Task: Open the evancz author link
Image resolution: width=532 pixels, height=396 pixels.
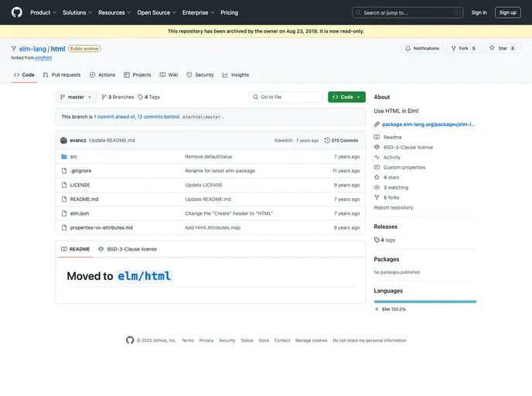Action: [x=78, y=141]
